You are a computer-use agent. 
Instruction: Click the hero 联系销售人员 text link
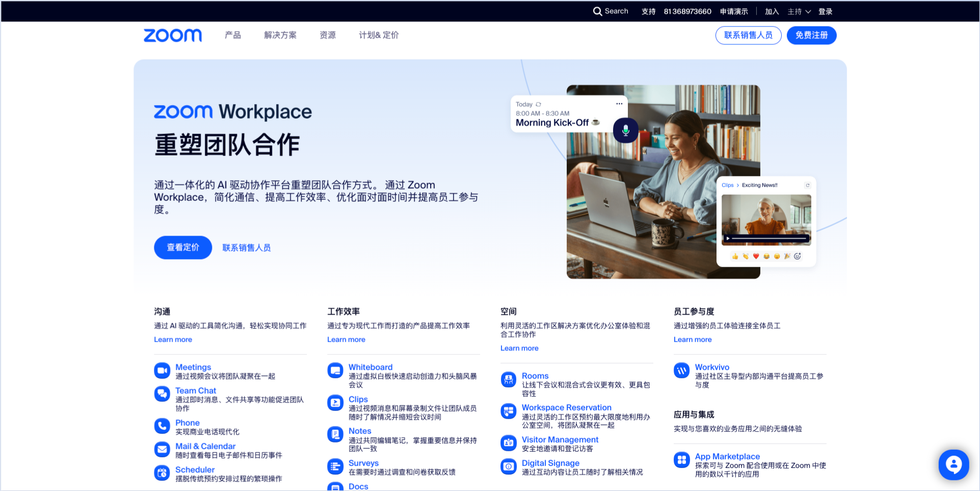coord(247,248)
